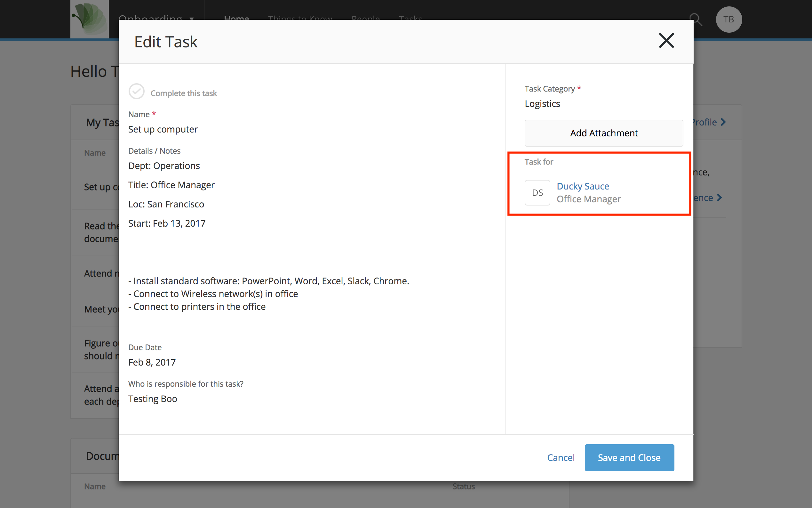Viewport: 812px width, 508px height.
Task: Click the 'Loc: San Francisco' notes line
Action: [166, 204]
